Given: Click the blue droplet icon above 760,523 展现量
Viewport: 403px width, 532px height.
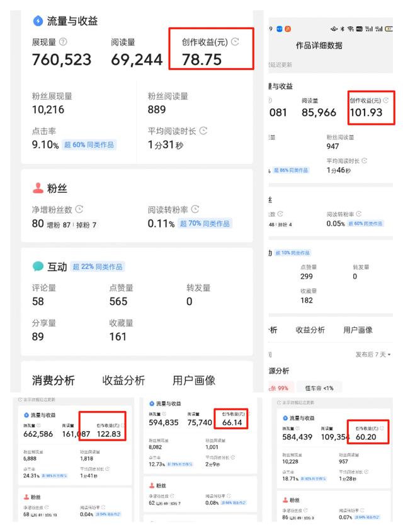Looking at the screenshot, I should tap(38, 21).
